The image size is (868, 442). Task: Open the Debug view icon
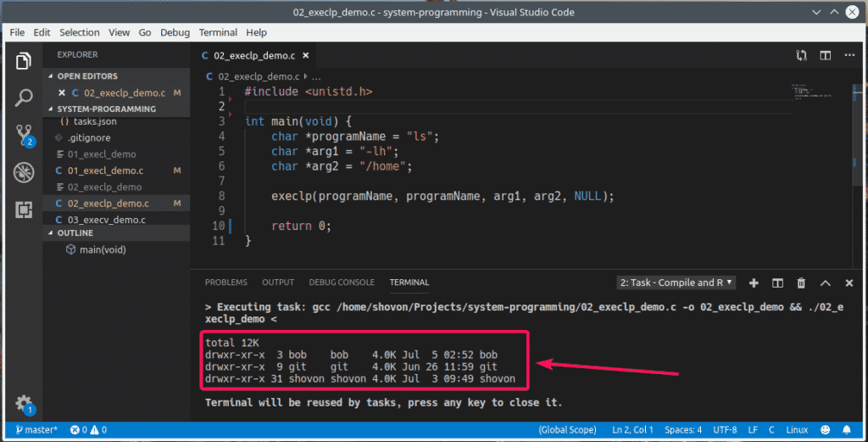point(23,172)
